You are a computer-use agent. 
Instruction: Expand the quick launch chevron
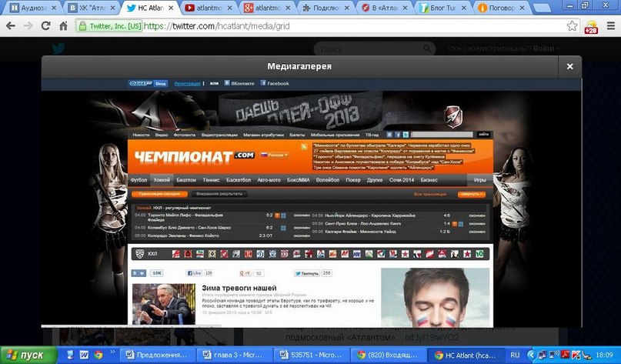[x=112, y=352]
